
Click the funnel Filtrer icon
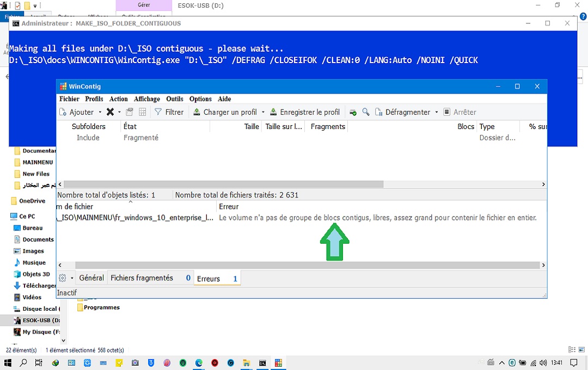(x=158, y=112)
